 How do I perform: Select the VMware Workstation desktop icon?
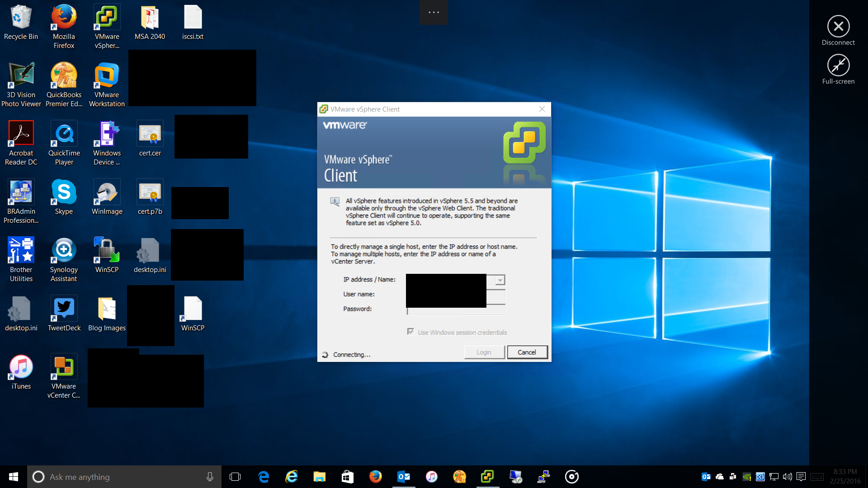tap(107, 85)
